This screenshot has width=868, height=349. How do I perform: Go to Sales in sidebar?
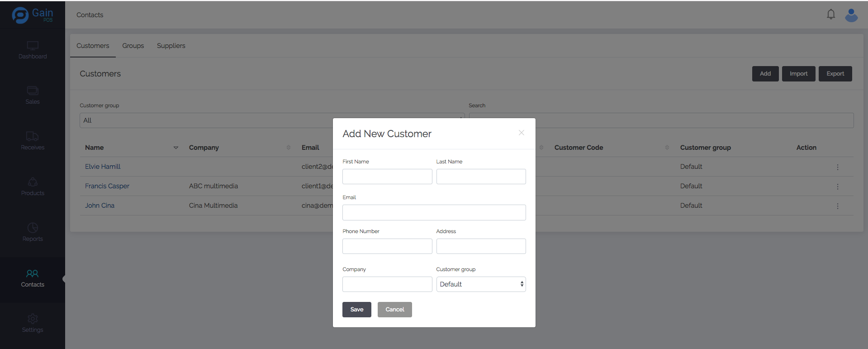tap(33, 95)
